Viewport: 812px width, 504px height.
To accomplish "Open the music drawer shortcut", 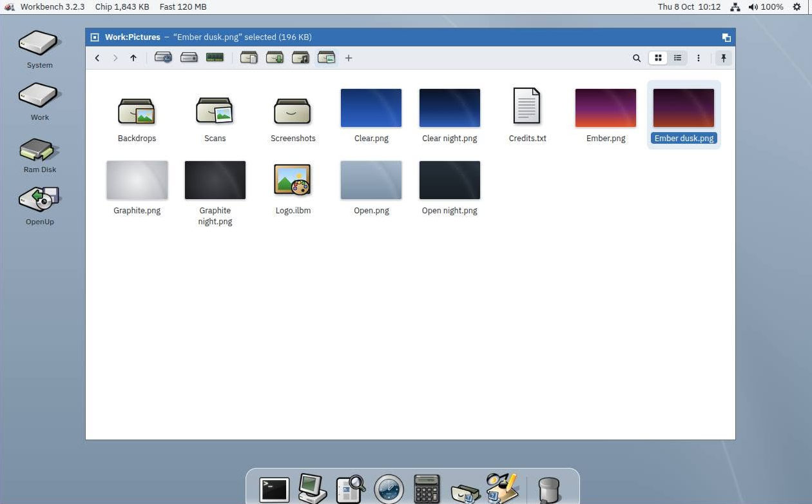I will pyautogui.click(x=301, y=58).
